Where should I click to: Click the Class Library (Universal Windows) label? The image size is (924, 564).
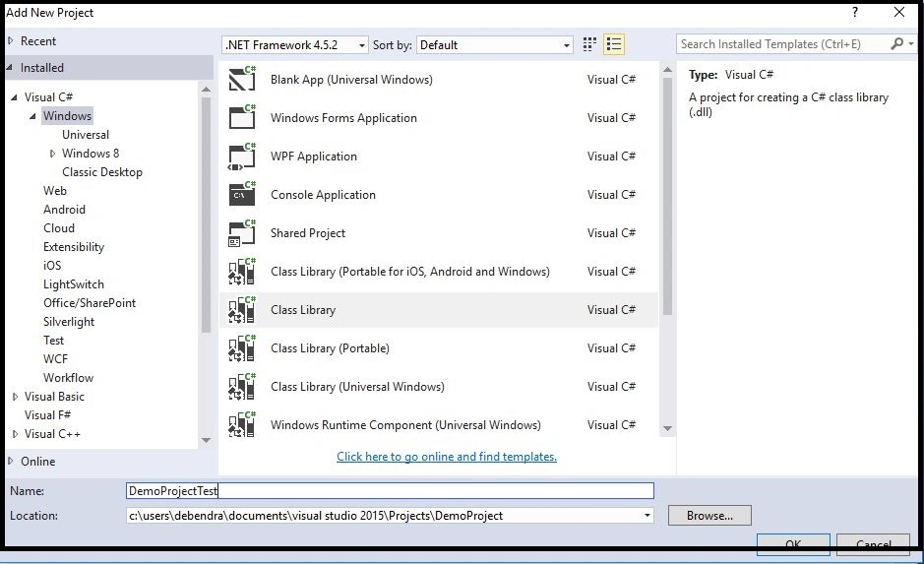[x=358, y=387]
